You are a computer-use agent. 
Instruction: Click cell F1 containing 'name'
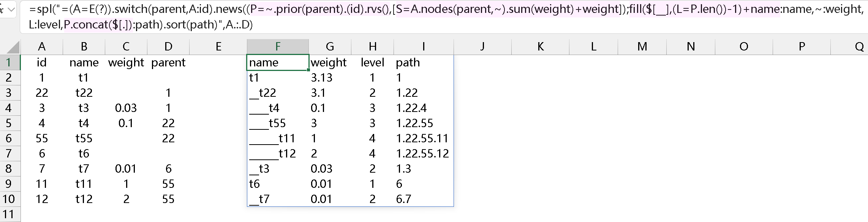click(x=278, y=62)
